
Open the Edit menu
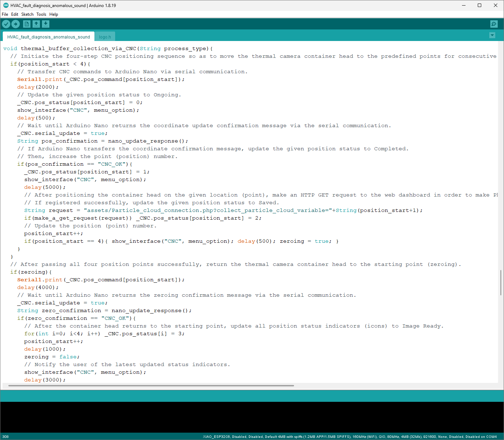click(15, 14)
